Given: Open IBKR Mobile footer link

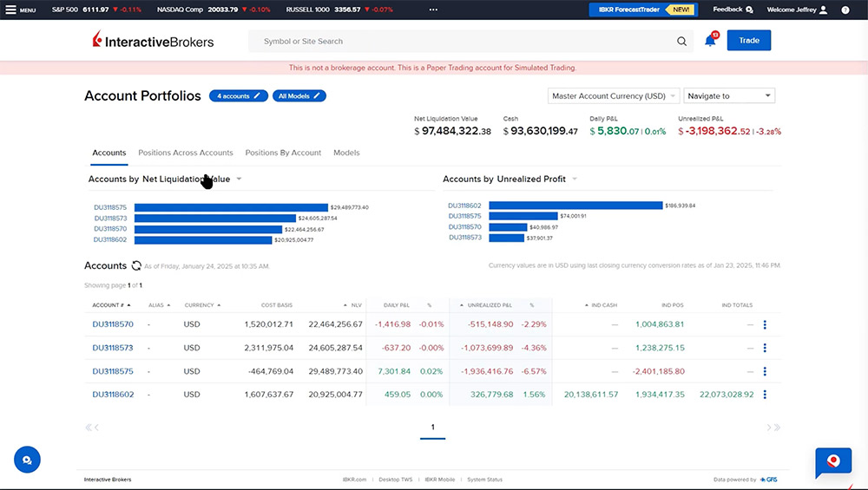Looking at the screenshot, I should point(439,480).
